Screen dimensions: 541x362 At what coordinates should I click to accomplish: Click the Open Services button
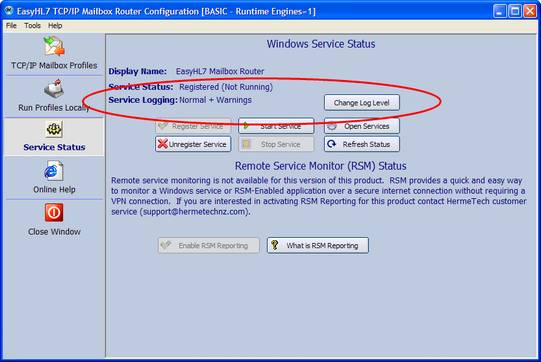pos(362,126)
